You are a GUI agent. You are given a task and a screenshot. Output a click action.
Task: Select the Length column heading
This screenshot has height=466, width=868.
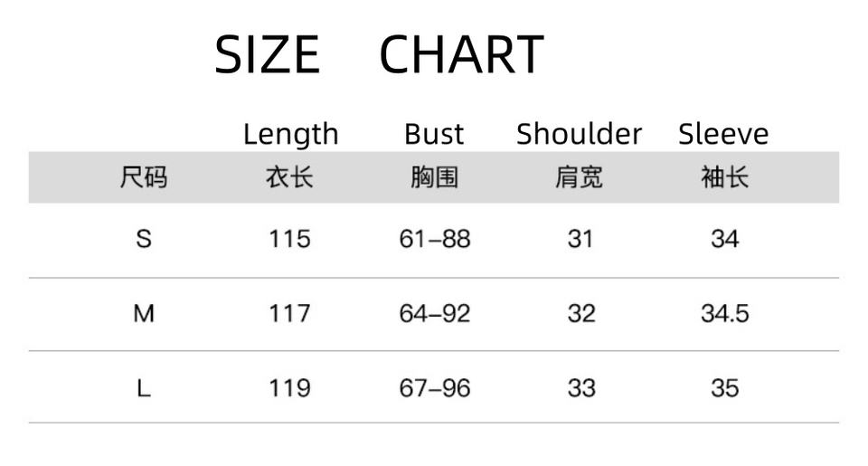(290, 134)
